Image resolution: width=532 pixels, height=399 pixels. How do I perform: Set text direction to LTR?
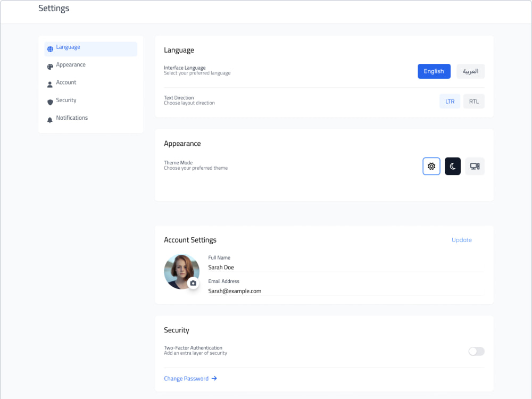pyautogui.click(x=450, y=102)
